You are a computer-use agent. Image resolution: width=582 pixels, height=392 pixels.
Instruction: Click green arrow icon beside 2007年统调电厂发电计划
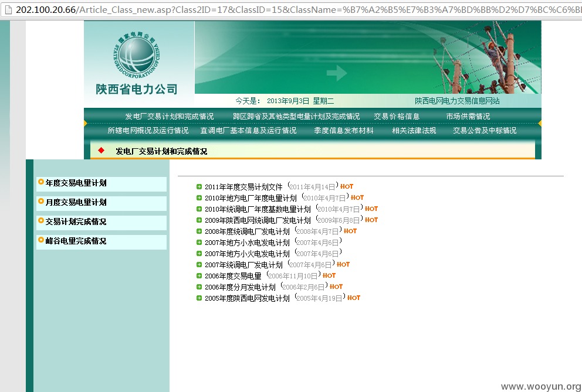point(199,264)
